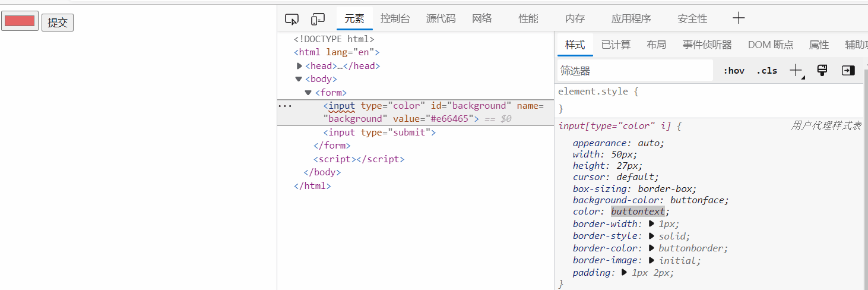Open the DOM 断点 sidebar tab
The width and height of the screenshot is (868, 290).
770,45
